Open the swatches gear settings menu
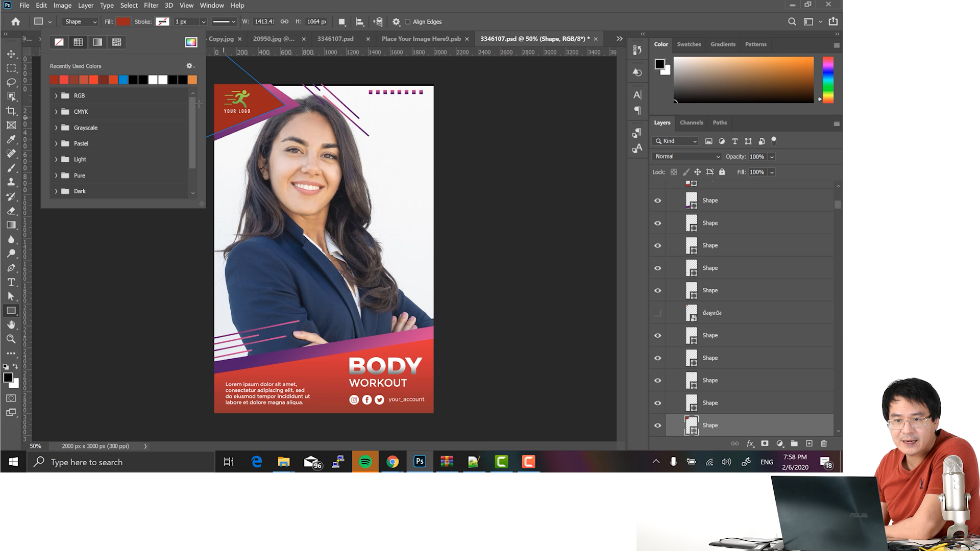This screenshot has height=551, width=980. [x=190, y=66]
